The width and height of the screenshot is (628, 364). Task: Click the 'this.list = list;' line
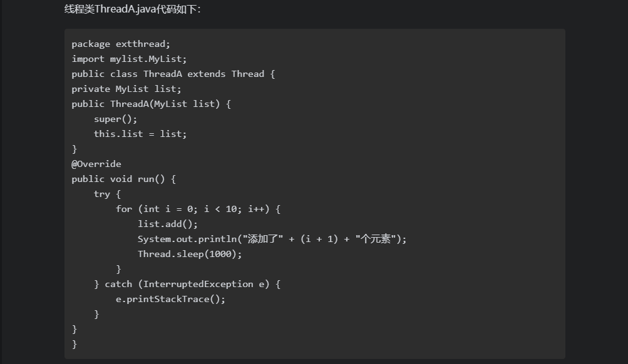[140, 134]
